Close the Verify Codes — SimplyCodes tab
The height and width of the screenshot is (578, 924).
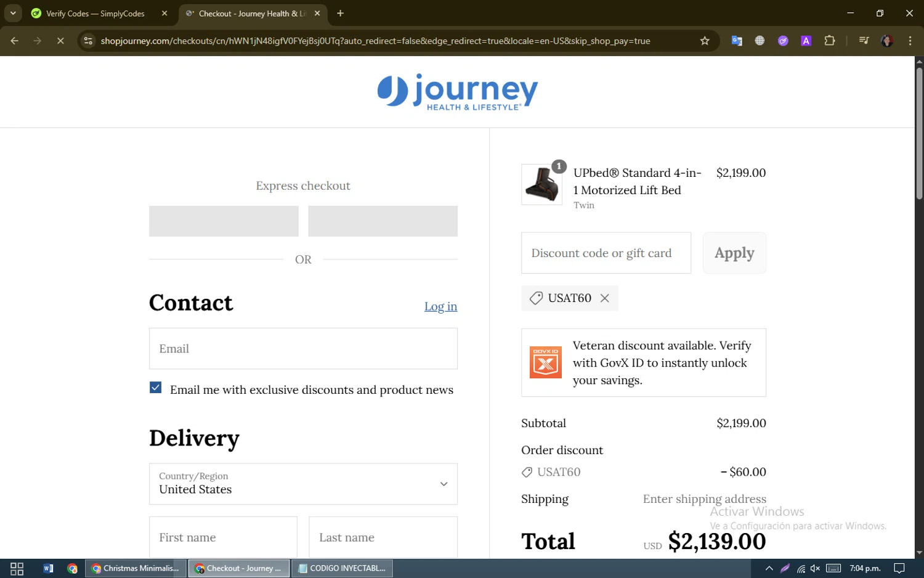(x=164, y=14)
